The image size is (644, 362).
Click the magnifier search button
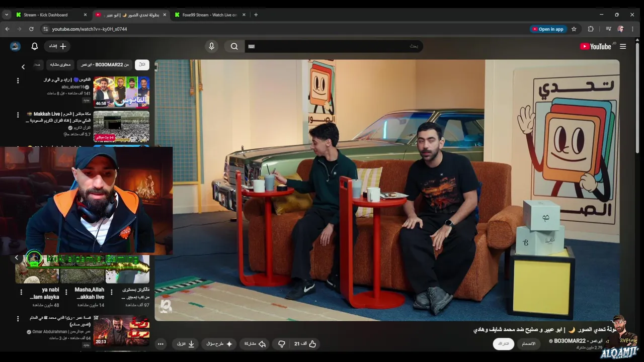click(x=234, y=46)
